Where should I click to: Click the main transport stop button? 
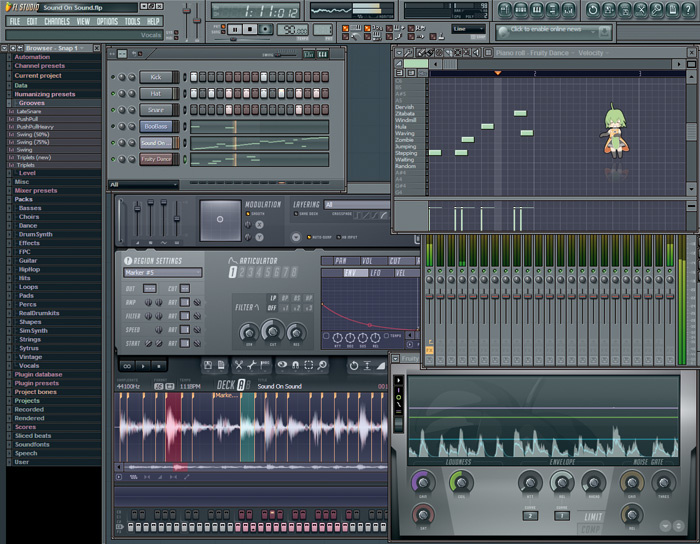(x=250, y=29)
